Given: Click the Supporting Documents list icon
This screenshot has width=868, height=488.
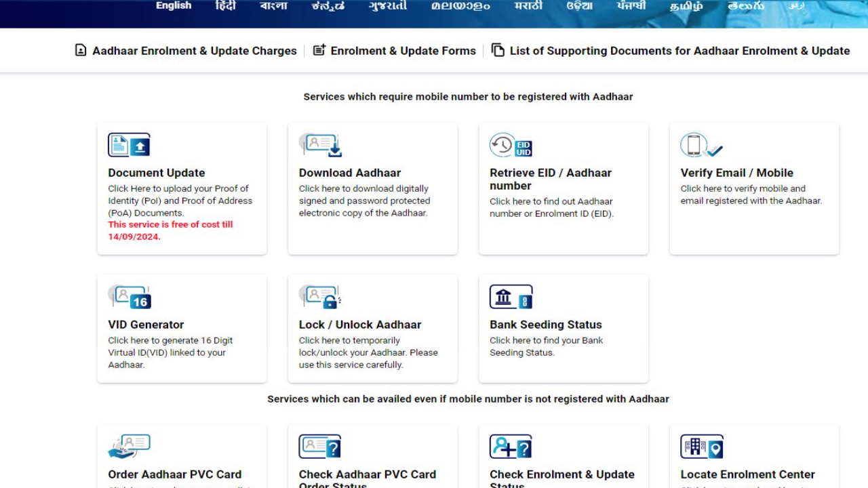Looking at the screenshot, I should pyautogui.click(x=498, y=50).
